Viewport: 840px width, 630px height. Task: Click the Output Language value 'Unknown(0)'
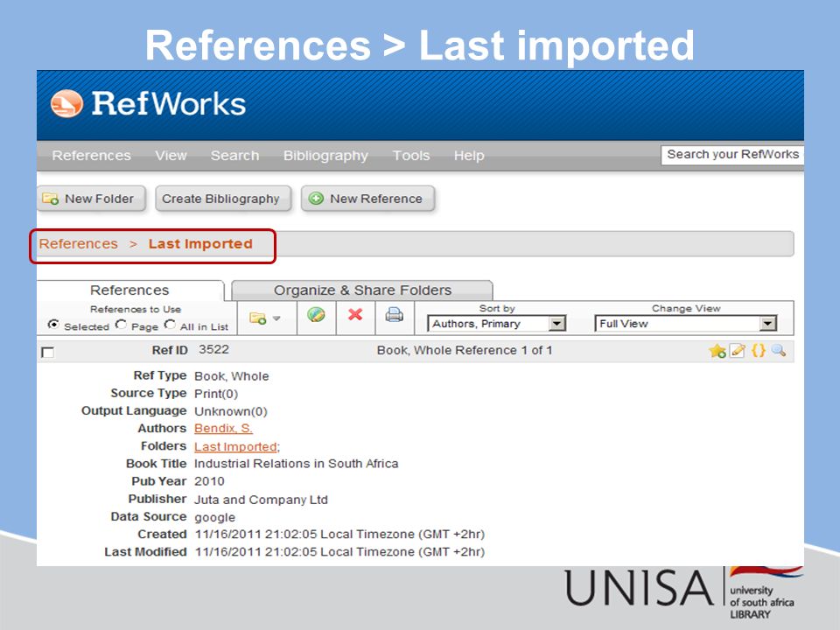(x=231, y=411)
